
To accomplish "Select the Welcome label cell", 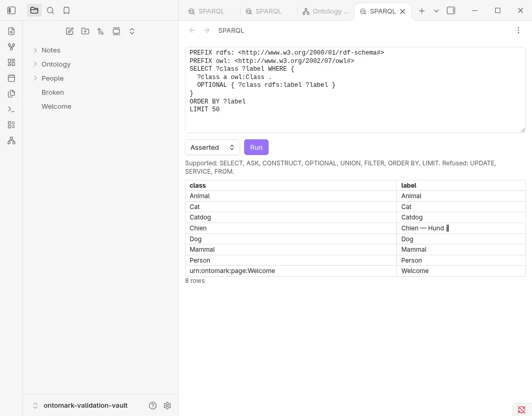I will pos(461,271).
